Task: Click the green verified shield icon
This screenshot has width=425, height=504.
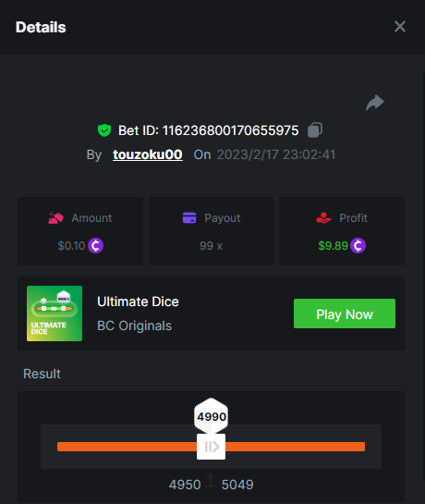Action: coord(104,130)
